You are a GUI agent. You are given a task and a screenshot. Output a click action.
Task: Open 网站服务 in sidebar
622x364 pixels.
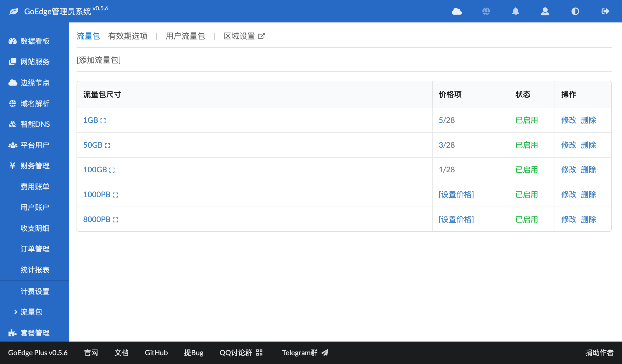click(29, 62)
